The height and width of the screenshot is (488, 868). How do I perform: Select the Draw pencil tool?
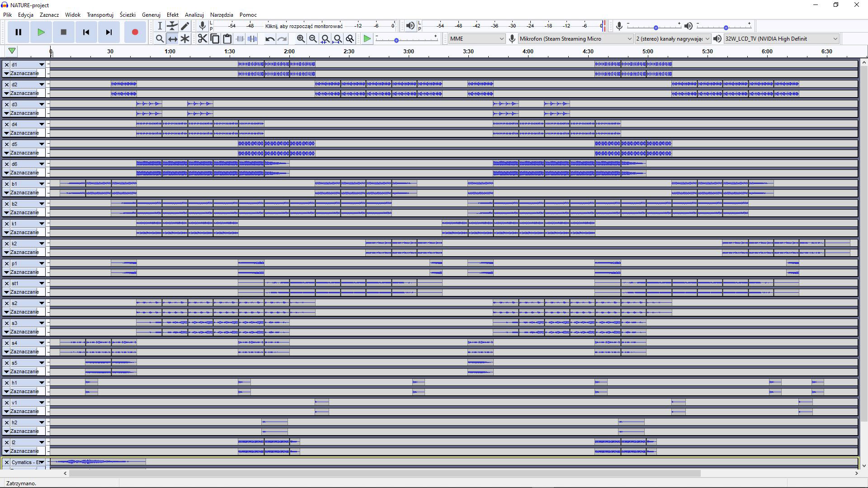(x=185, y=26)
